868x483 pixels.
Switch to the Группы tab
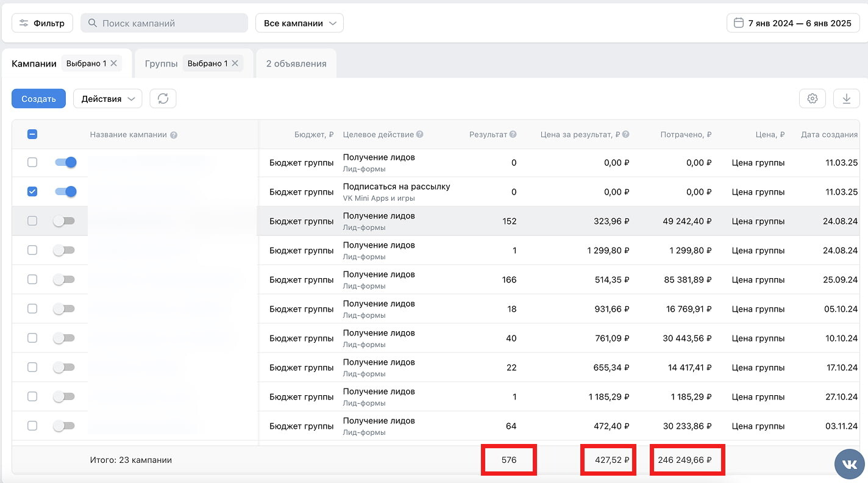[162, 63]
